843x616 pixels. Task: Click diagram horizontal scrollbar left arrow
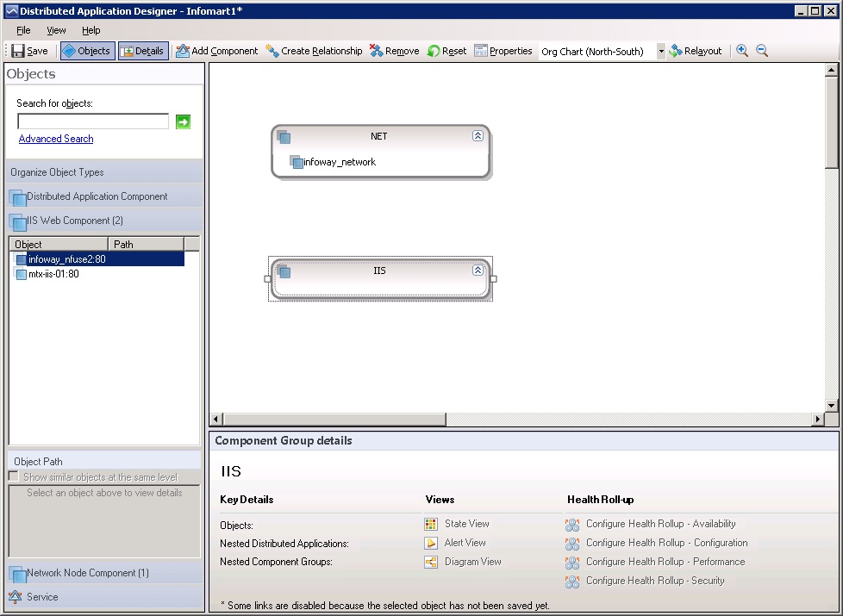(x=216, y=419)
